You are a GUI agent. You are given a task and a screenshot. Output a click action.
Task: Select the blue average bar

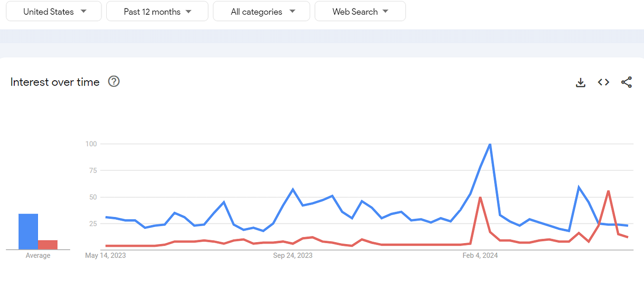pyautogui.click(x=28, y=232)
